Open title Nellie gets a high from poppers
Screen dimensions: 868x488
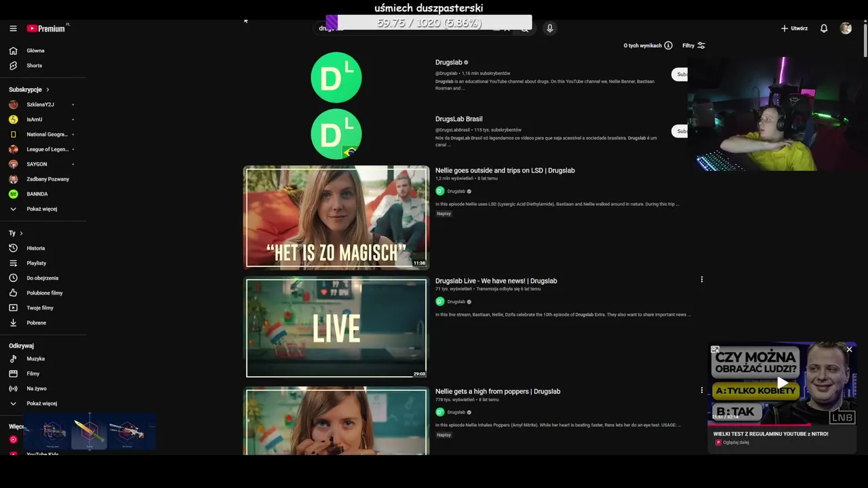pyautogui.click(x=498, y=392)
